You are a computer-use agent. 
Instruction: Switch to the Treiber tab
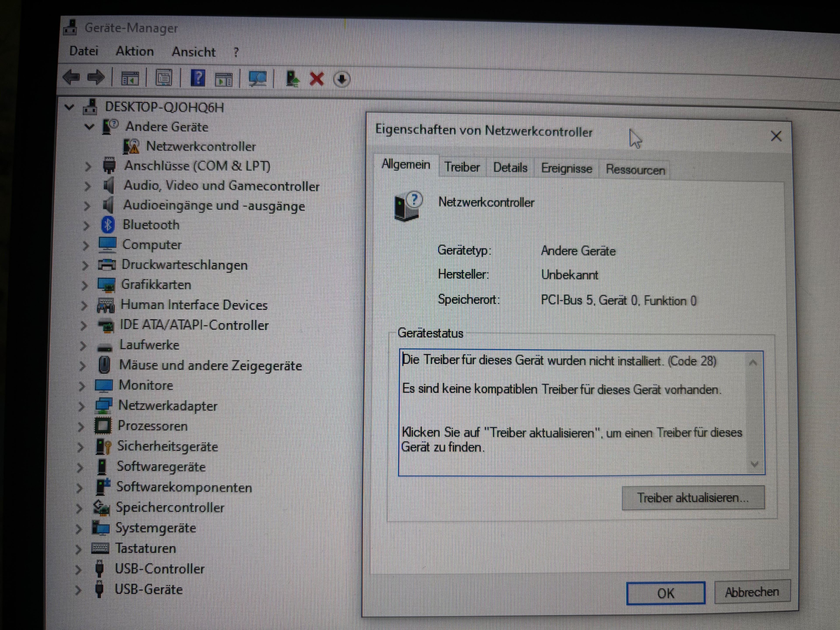point(462,167)
